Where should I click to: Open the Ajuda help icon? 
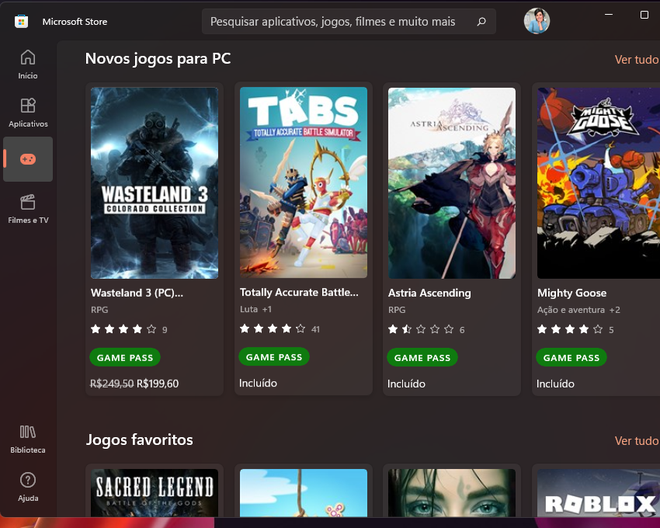(28, 480)
